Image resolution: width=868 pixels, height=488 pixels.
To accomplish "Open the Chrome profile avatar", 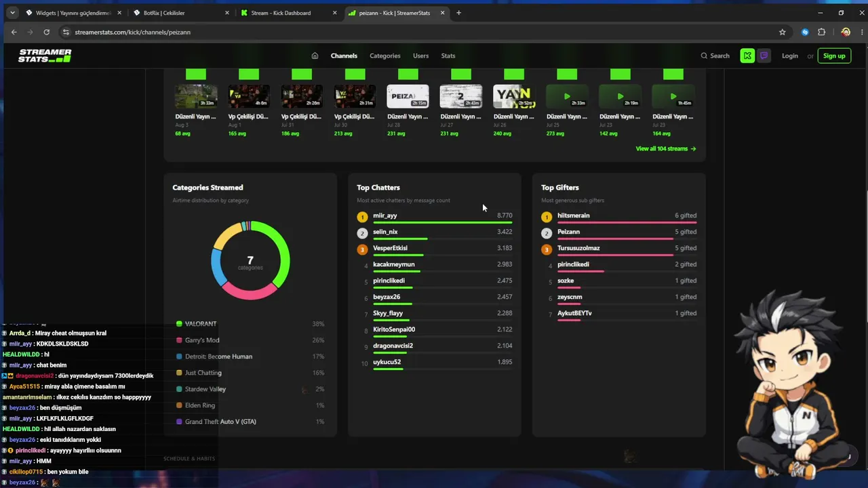I will 845,32.
